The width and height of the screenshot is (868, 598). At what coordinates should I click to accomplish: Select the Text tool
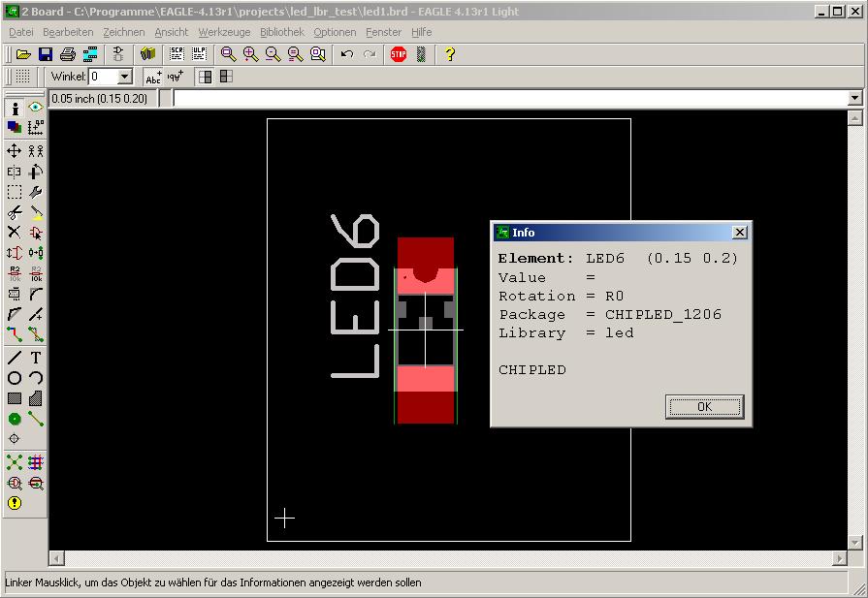point(36,358)
